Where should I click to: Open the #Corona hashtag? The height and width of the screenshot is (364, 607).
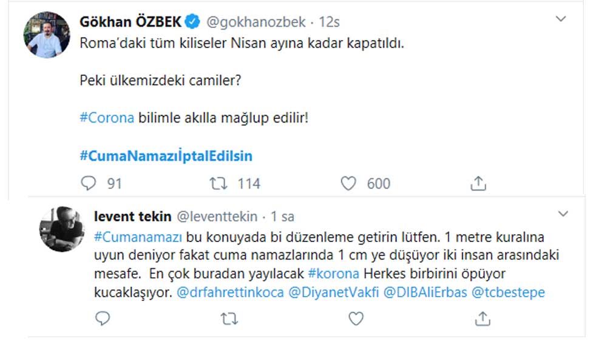[x=107, y=117]
